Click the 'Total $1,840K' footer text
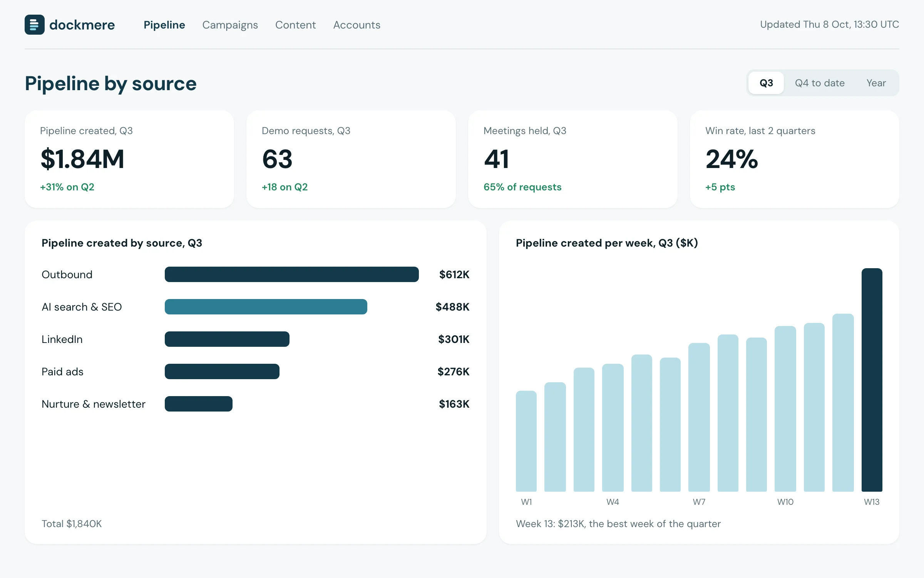 point(72,524)
